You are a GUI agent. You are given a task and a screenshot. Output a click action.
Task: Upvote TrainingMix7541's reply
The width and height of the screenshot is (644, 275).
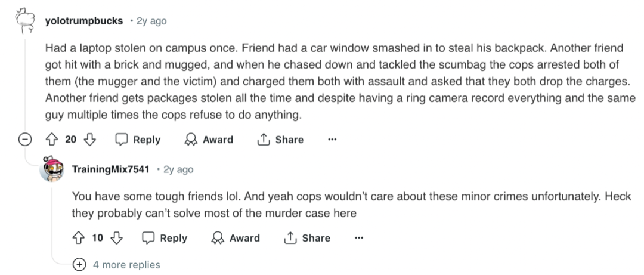pyautogui.click(x=78, y=238)
